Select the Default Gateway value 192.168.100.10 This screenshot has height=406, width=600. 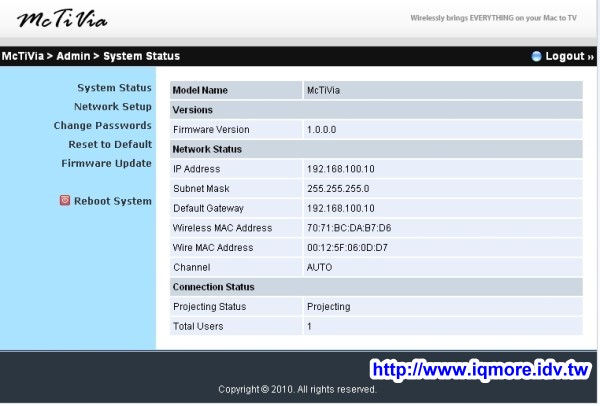[341, 209]
